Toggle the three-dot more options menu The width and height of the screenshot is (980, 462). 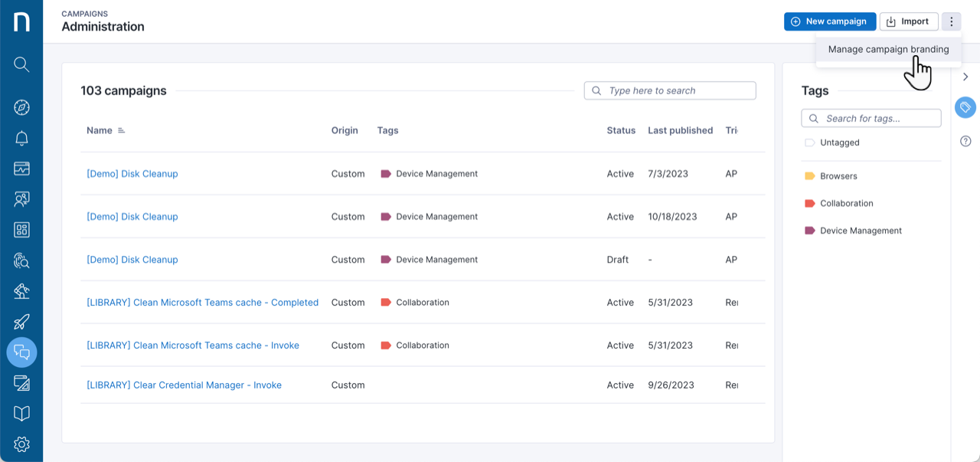pos(951,21)
